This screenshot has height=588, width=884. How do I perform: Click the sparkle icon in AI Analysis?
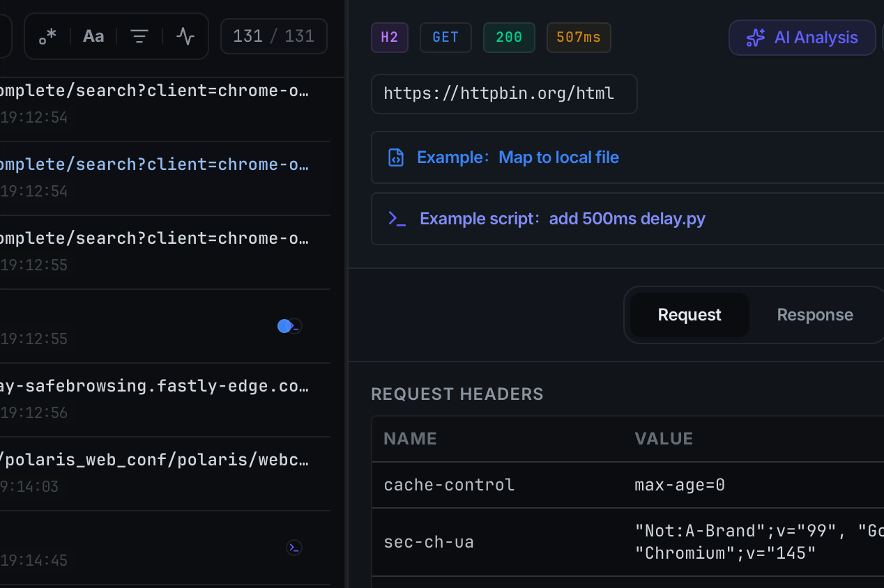click(755, 38)
